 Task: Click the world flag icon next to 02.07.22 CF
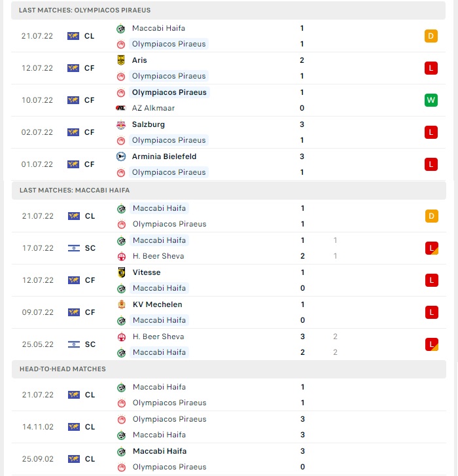coord(73,132)
